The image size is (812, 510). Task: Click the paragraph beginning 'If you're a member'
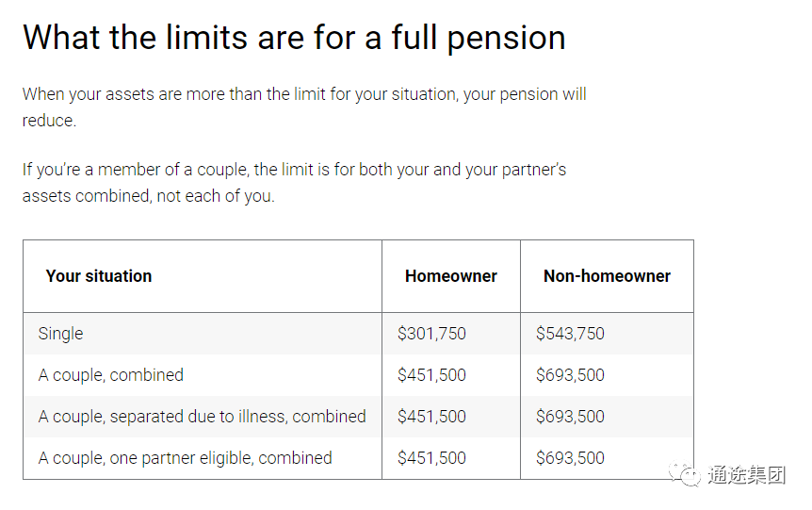[294, 183]
